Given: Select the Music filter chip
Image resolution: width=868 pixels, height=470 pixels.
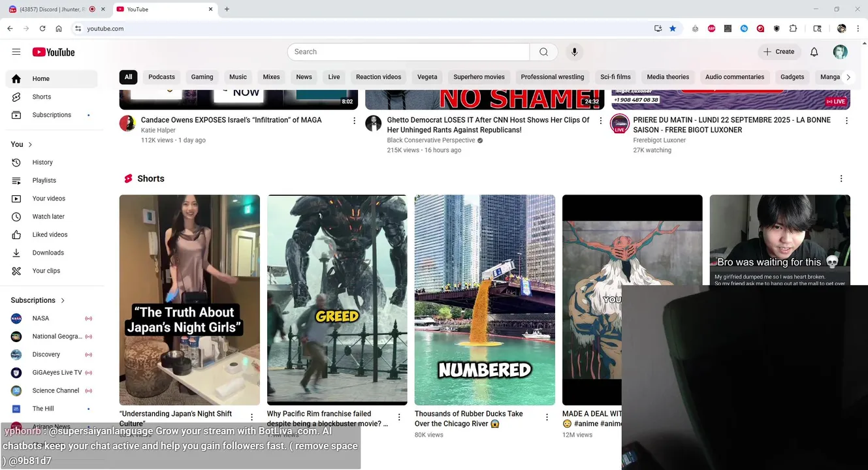Looking at the screenshot, I should pos(238,77).
